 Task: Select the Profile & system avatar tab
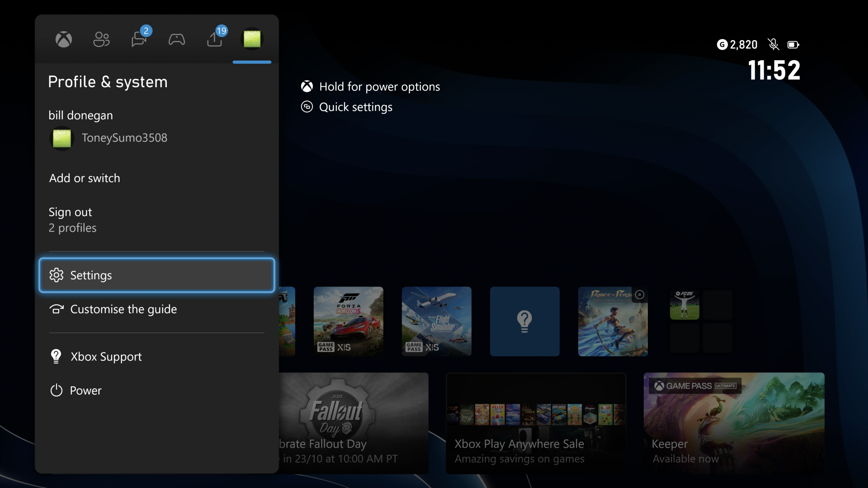252,39
